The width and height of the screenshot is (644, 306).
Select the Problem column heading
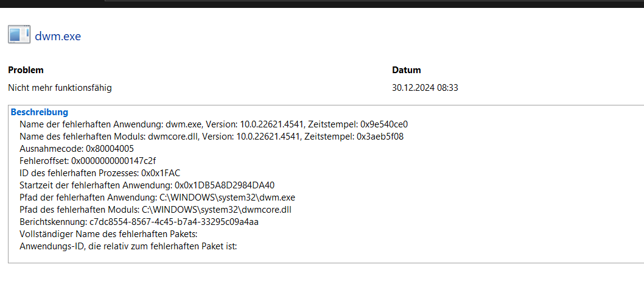(26, 70)
